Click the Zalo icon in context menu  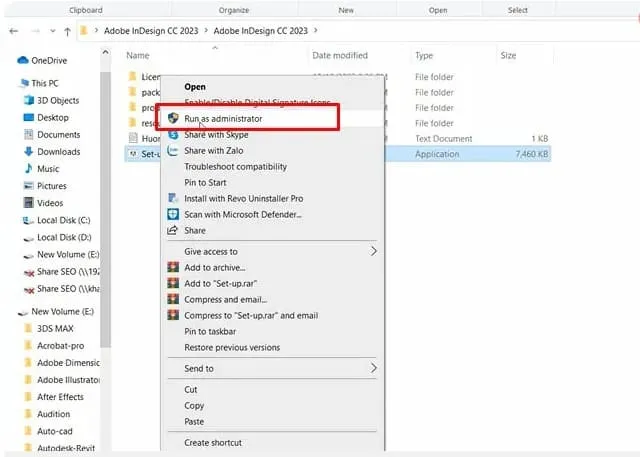pos(173,151)
